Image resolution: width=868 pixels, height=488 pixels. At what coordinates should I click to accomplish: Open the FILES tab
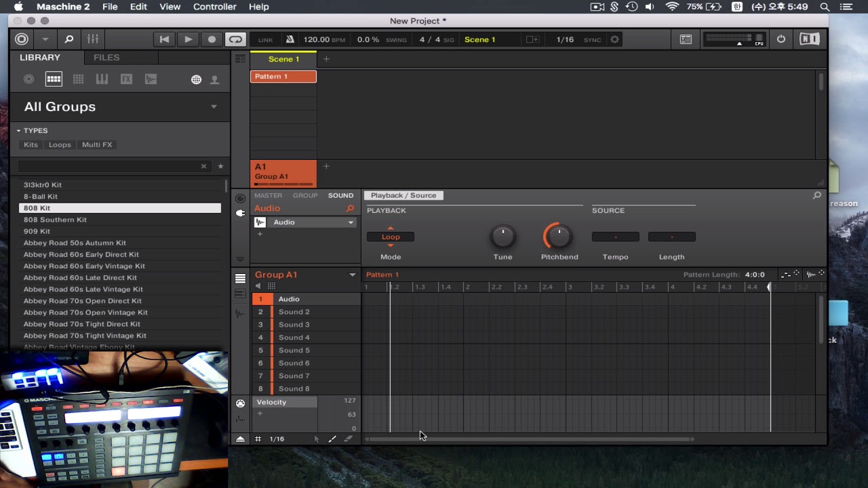[x=106, y=58]
